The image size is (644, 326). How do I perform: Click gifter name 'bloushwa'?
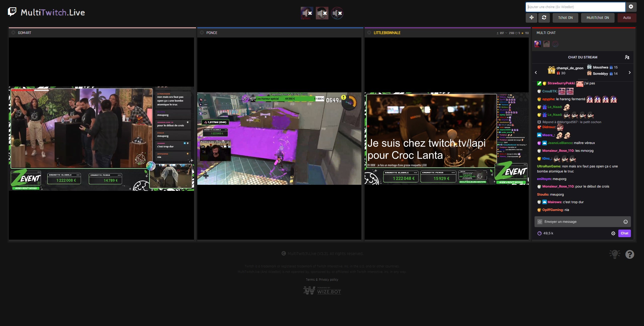pyautogui.click(x=600, y=67)
